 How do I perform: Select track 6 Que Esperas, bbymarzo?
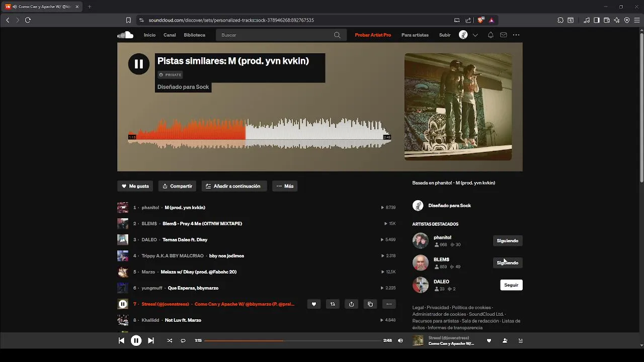click(193, 288)
